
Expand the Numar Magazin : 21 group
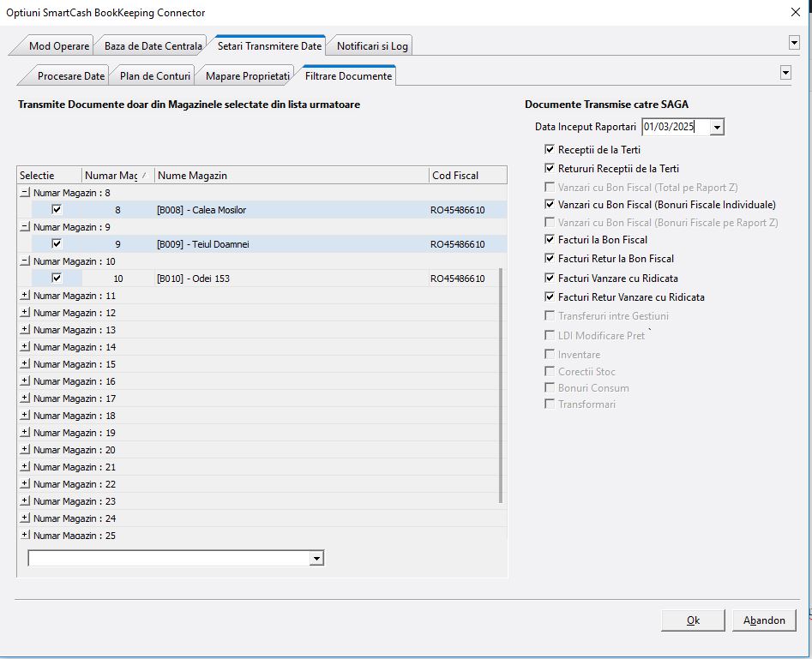pos(24,466)
